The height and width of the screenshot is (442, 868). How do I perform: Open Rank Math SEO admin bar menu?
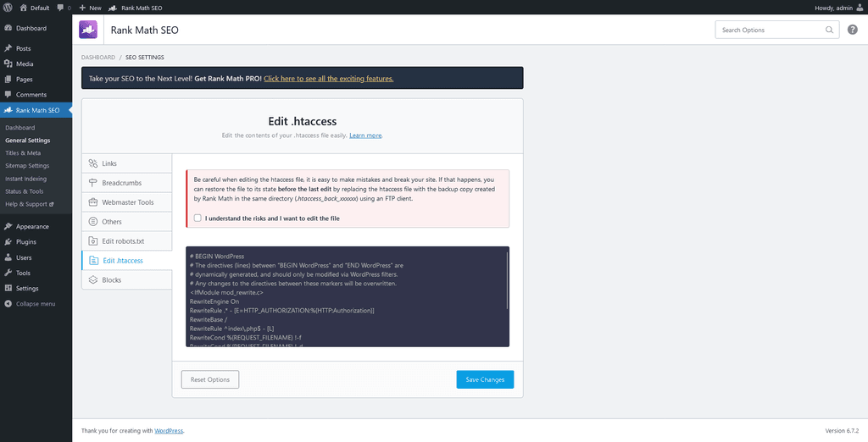click(x=136, y=8)
